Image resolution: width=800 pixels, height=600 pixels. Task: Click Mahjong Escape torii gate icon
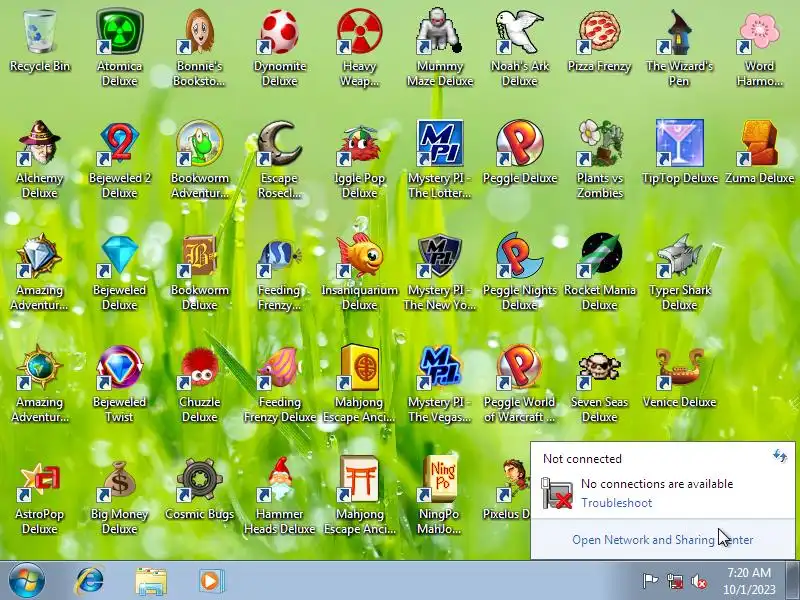click(x=359, y=480)
